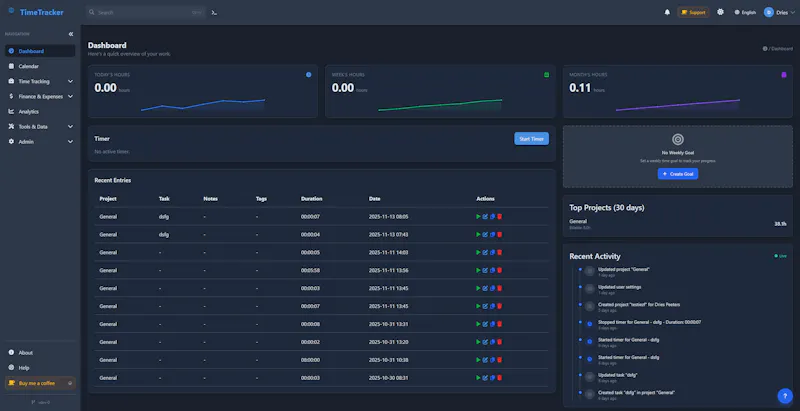This screenshot has height=411, width=800.
Task: Open the command palette terminal icon next to search
Action: click(x=214, y=12)
